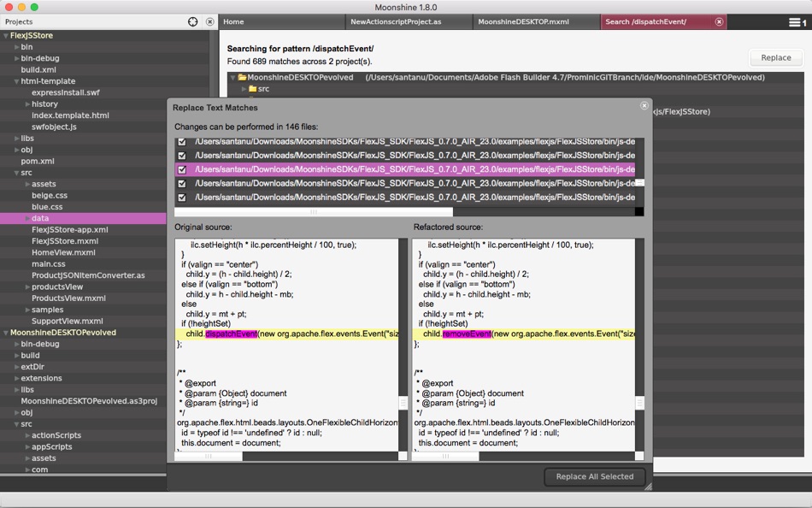This screenshot has width=812, height=508.
Task: Click the src folder icon in search results
Action: pos(253,89)
